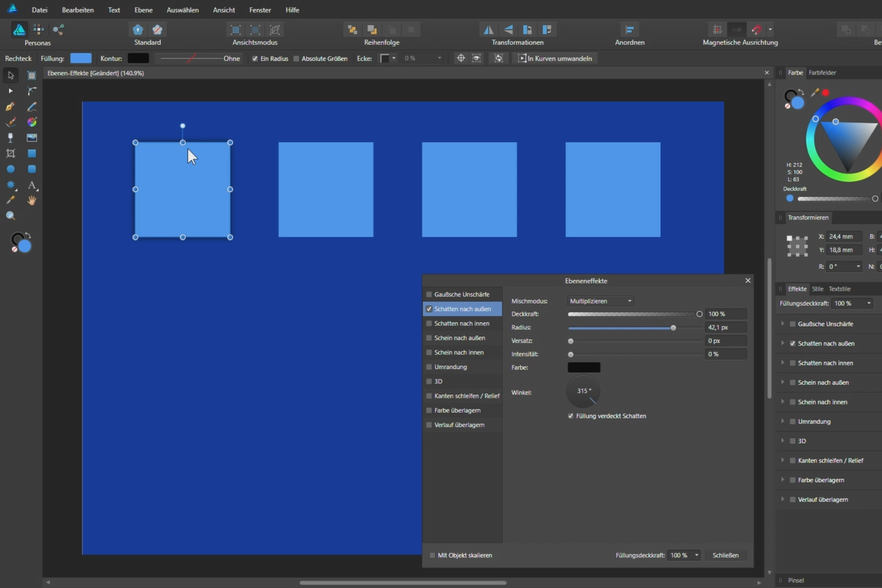Select the Vector Crop tool
This screenshot has height=588, width=882.
[x=10, y=153]
